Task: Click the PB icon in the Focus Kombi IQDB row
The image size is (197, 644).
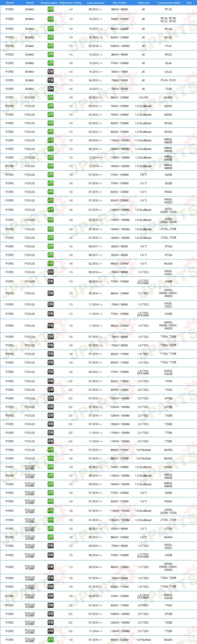Action: [50, 493]
